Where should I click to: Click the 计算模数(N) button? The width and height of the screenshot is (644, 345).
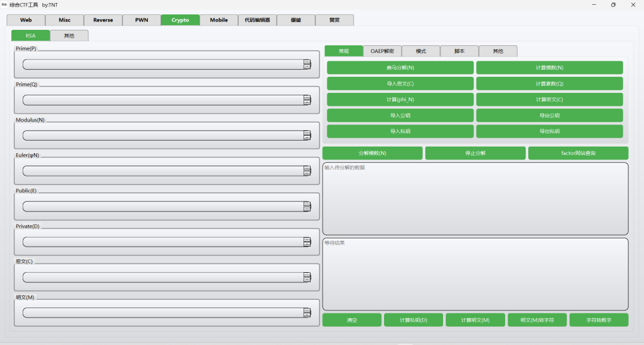coord(550,68)
